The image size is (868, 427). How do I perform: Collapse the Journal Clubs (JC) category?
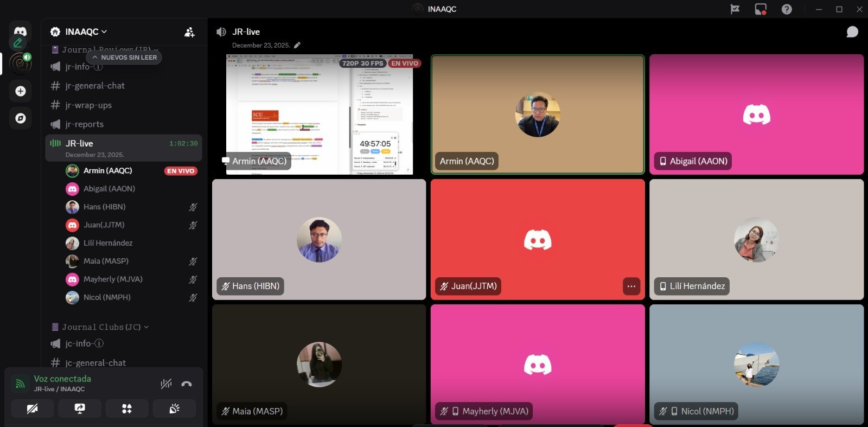pos(101,327)
